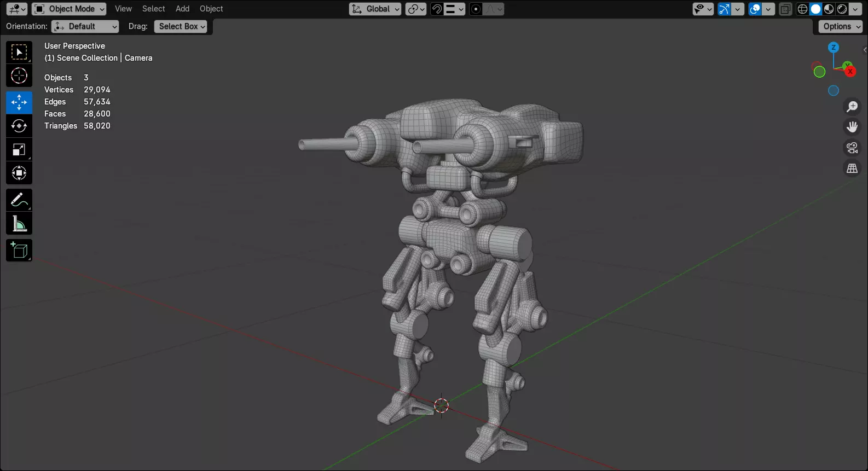Activate the Transform tool
This screenshot has height=471, width=868.
coord(19,173)
